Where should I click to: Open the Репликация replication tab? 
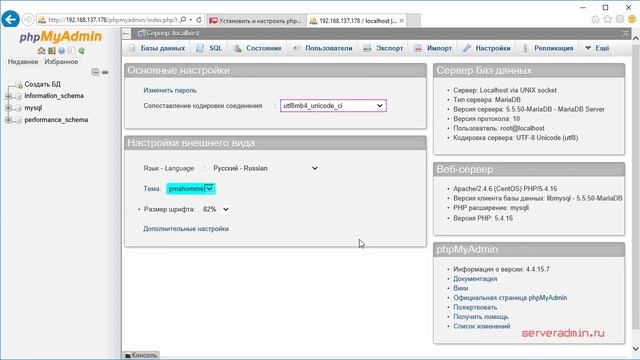click(548, 48)
